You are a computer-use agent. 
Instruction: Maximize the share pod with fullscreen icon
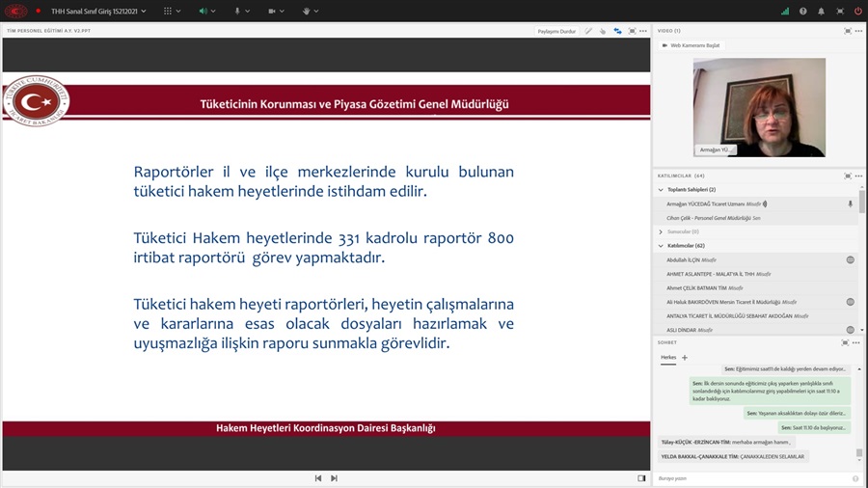pos(632,31)
